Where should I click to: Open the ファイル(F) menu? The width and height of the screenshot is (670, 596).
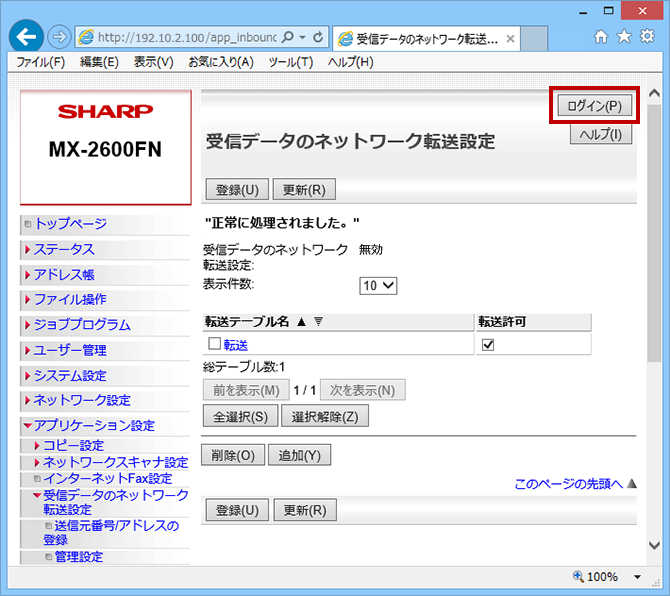[x=41, y=62]
